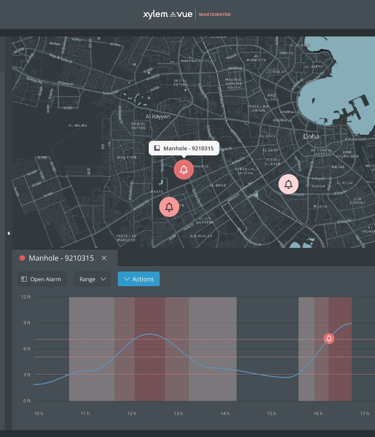This screenshot has height=437, width=375.
Task: Click the xylem vue logo
Action: point(168,14)
